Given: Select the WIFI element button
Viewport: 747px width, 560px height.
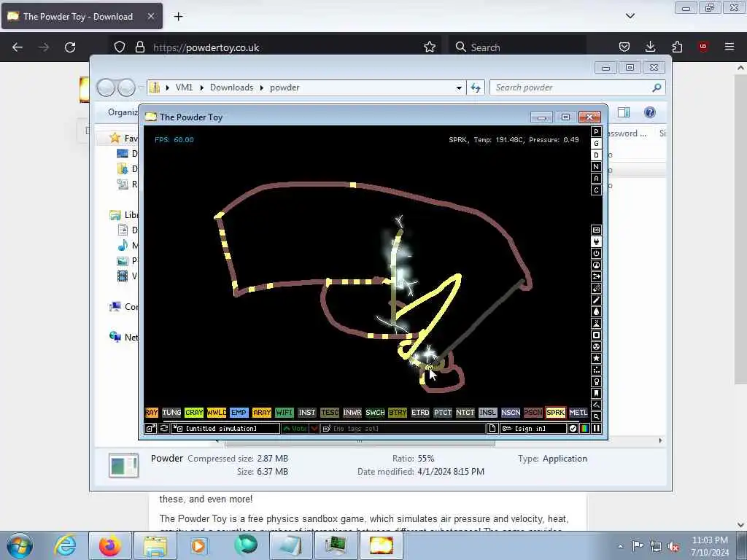Looking at the screenshot, I should [284, 413].
